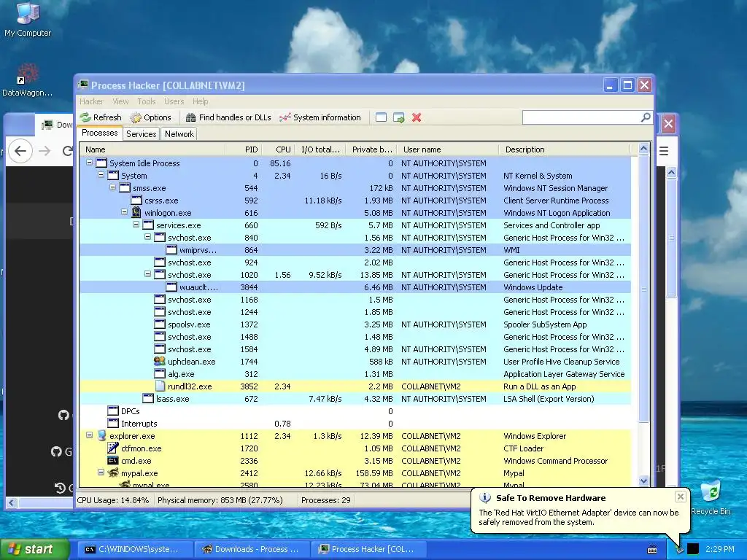747x560 pixels.
Task: Click the Refresh toolbar button
Action: coord(101,117)
